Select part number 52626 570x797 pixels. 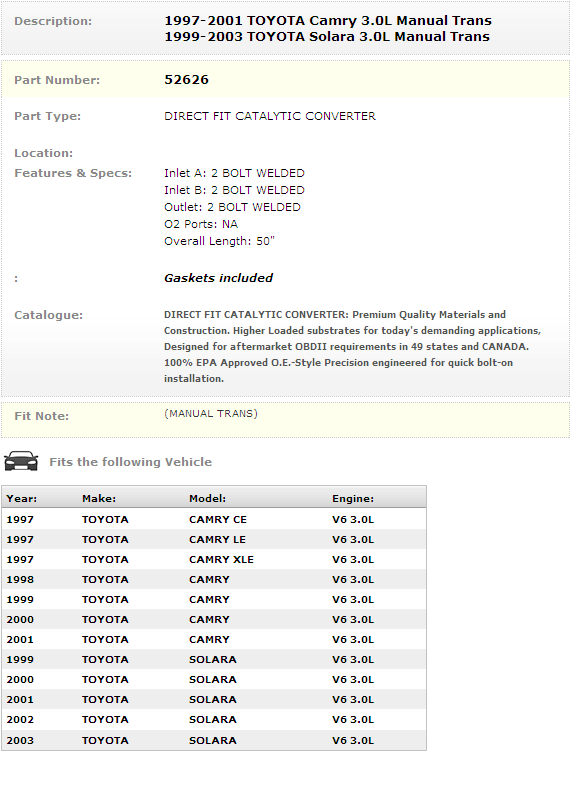pyautogui.click(x=186, y=80)
